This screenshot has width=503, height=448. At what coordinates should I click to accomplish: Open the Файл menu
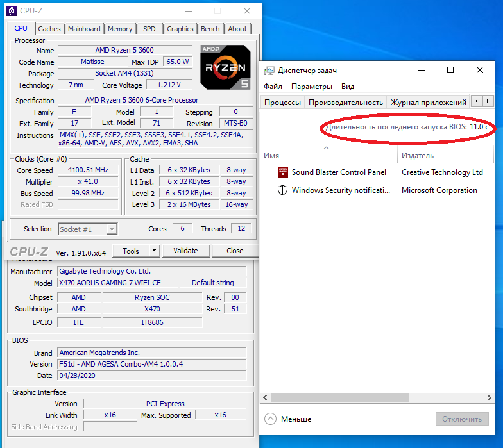coord(273,87)
